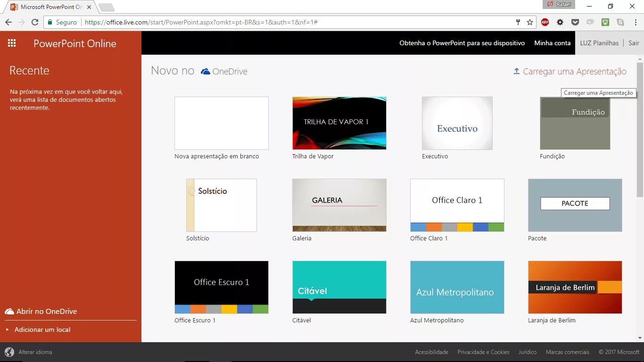644x362 pixels.
Task: Close the Microsoft PowerPoint browser tab
Action: click(89, 7)
